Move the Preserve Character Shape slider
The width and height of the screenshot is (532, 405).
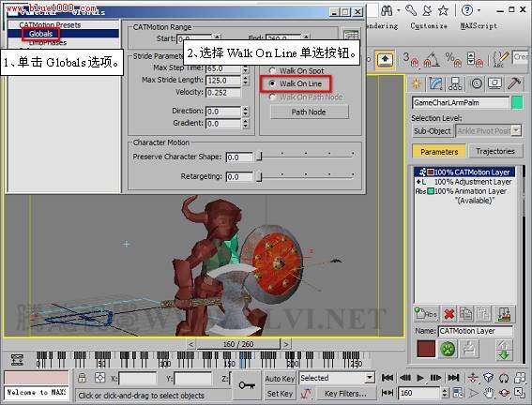pyautogui.click(x=259, y=157)
